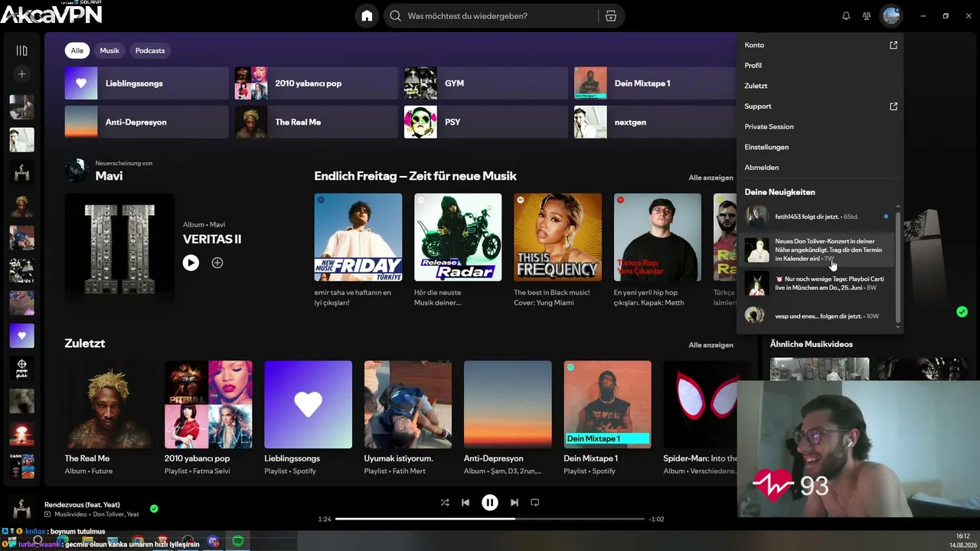
Task: Open the Friend Activity icon
Action: click(x=867, y=16)
